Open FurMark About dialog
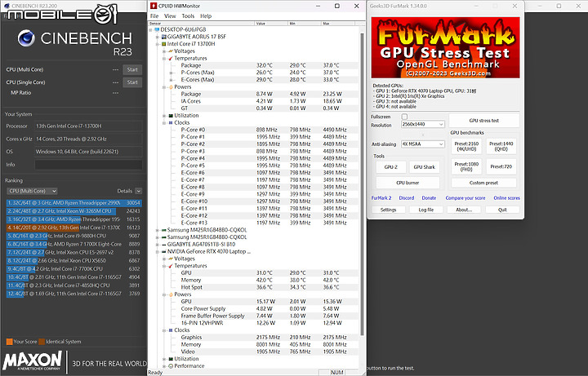The image size is (588, 376). point(464,210)
